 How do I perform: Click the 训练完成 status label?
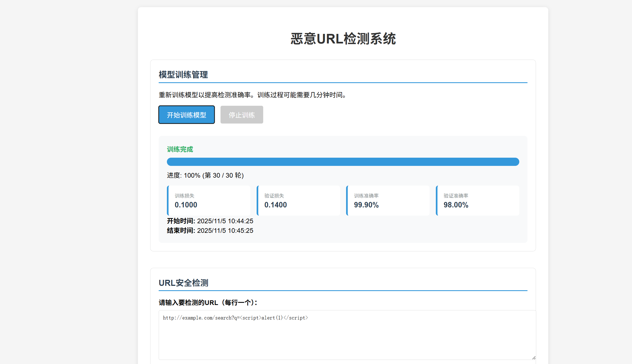[180, 149]
